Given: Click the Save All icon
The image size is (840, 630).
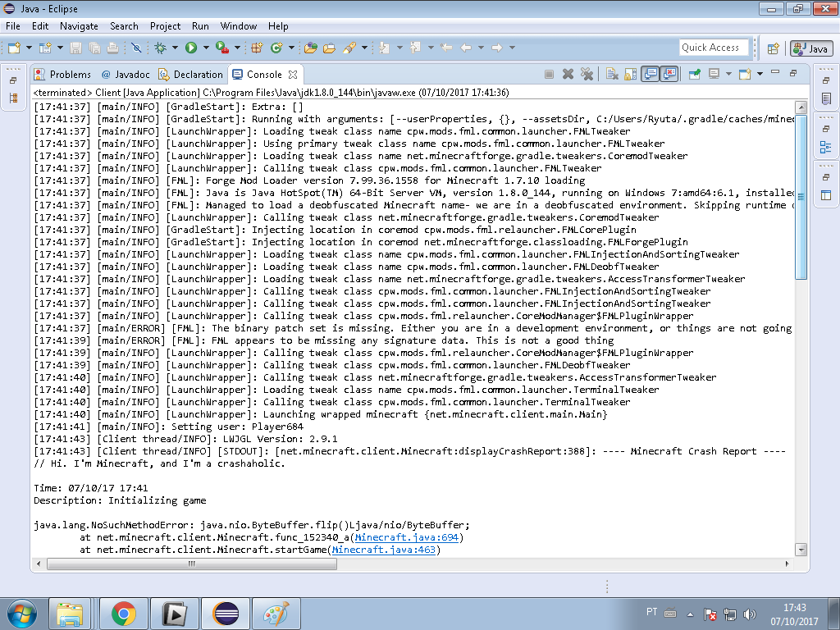Looking at the screenshot, I should coord(94,48).
